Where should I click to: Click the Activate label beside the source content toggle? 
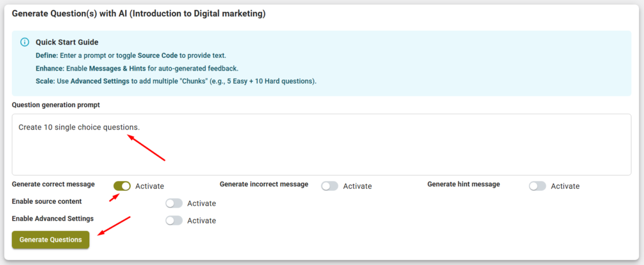pyautogui.click(x=201, y=203)
